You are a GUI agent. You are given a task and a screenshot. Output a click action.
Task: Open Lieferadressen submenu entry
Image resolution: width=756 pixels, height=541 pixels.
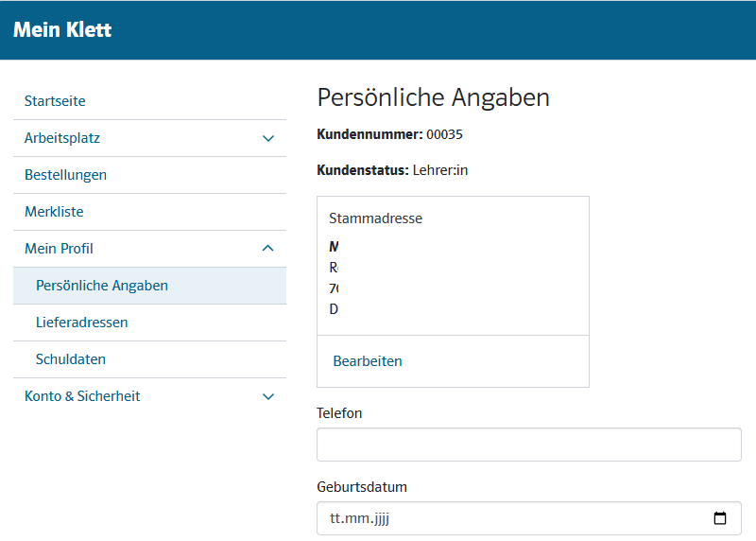[82, 323]
